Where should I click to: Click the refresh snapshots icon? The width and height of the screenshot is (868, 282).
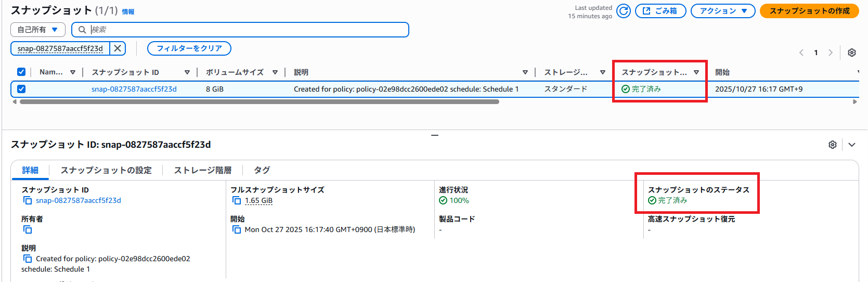point(623,11)
